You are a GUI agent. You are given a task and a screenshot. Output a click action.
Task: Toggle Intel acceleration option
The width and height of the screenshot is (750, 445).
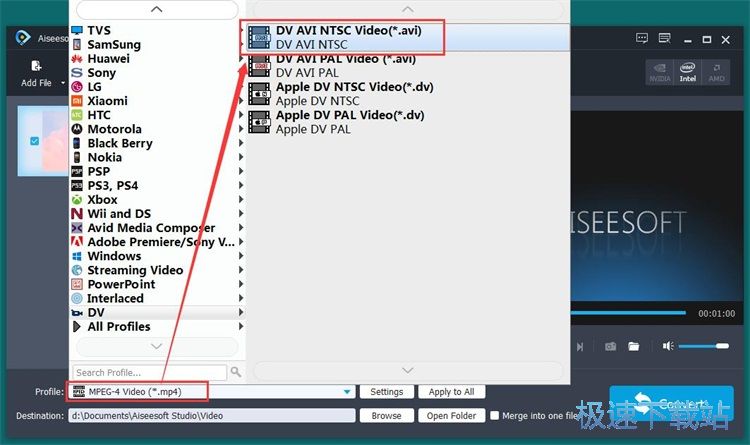(x=687, y=73)
